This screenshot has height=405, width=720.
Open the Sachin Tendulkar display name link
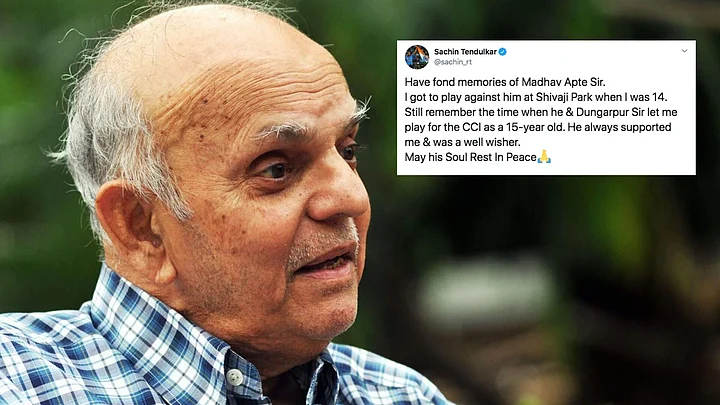click(465, 52)
